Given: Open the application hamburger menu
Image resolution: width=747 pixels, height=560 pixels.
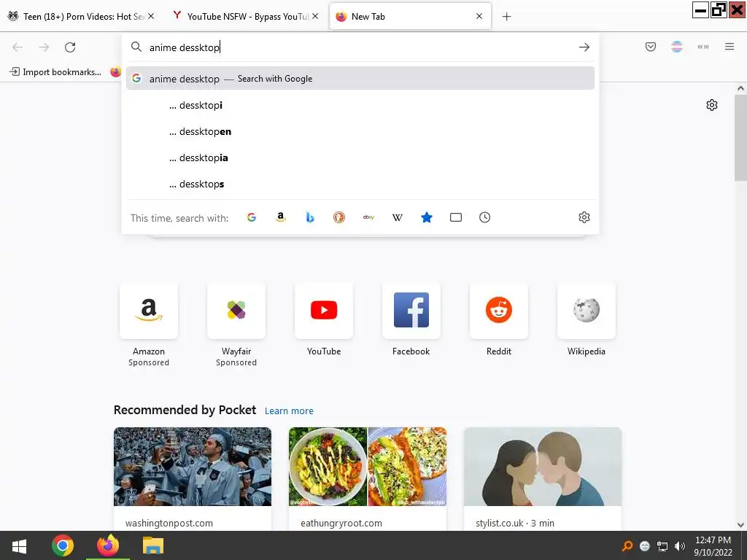Looking at the screenshot, I should point(729,47).
